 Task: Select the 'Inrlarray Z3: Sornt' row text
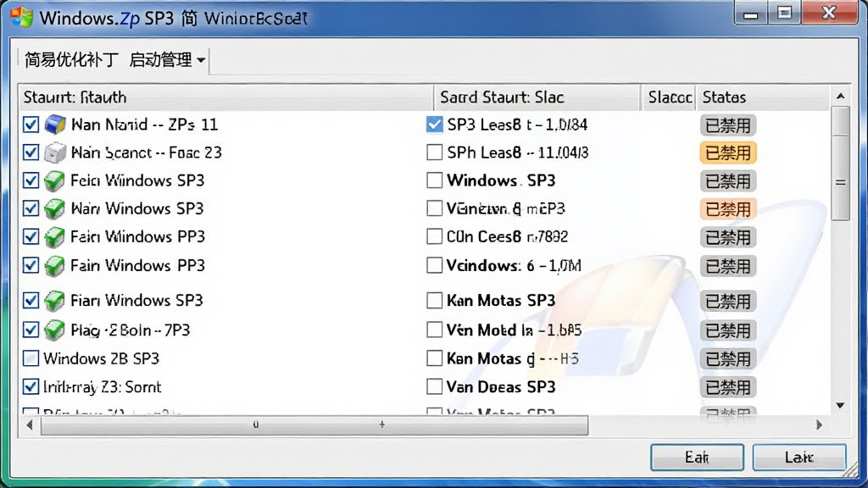(x=103, y=386)
